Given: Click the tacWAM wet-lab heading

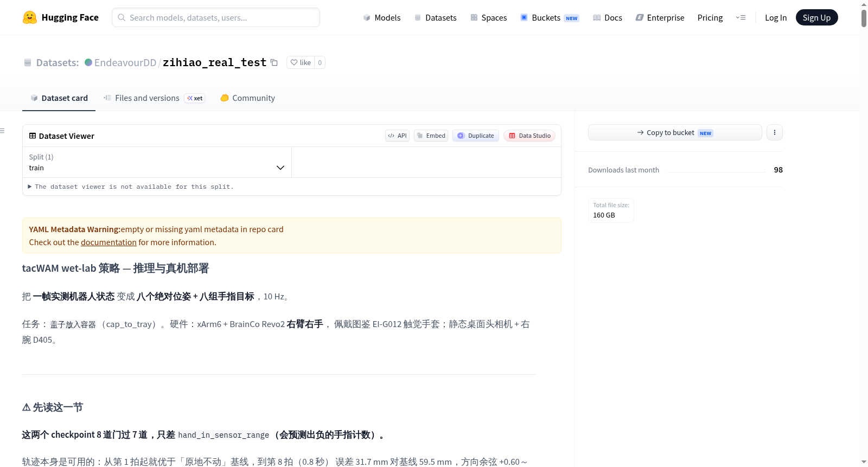Looking at the screenshot, I should click(116, 268).
